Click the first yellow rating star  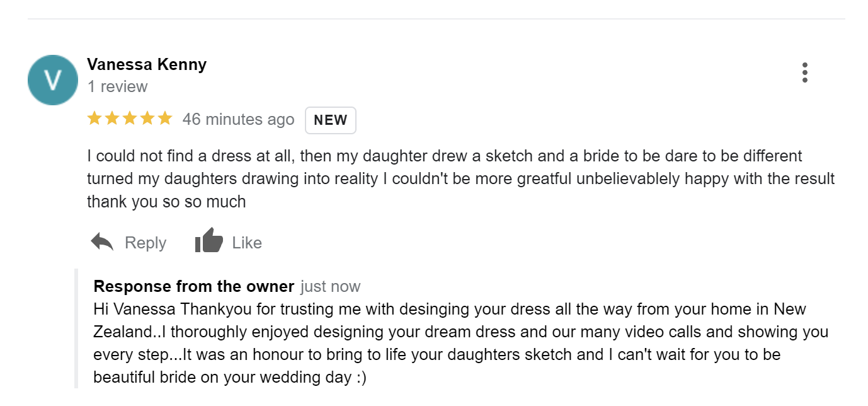[x=94, y=119]
